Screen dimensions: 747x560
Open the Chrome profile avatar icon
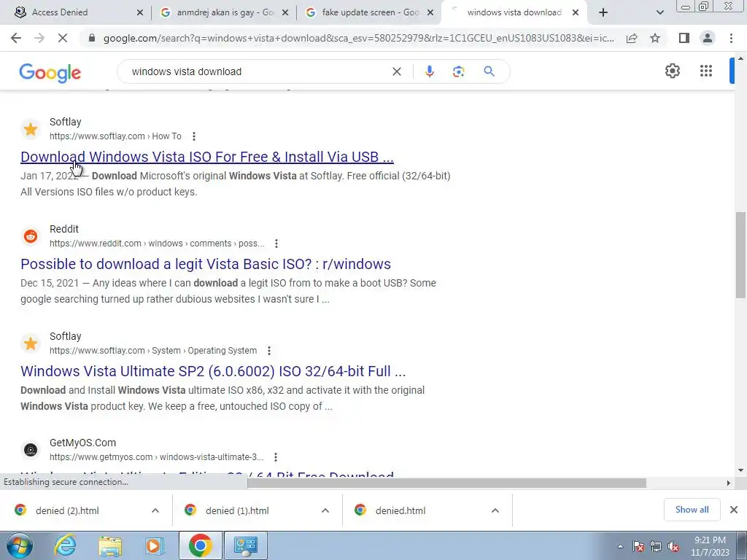click(708, 38)
